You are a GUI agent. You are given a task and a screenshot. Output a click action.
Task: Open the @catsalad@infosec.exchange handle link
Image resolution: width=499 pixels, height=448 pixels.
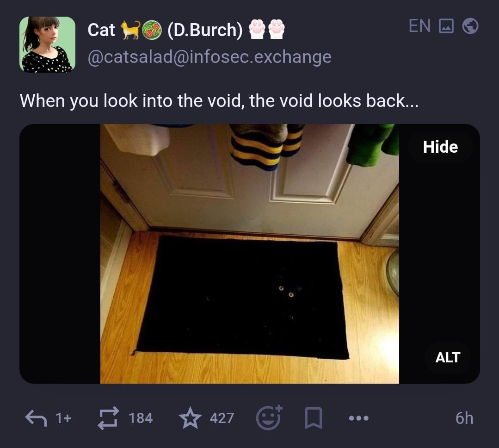(x=209, y=57)
